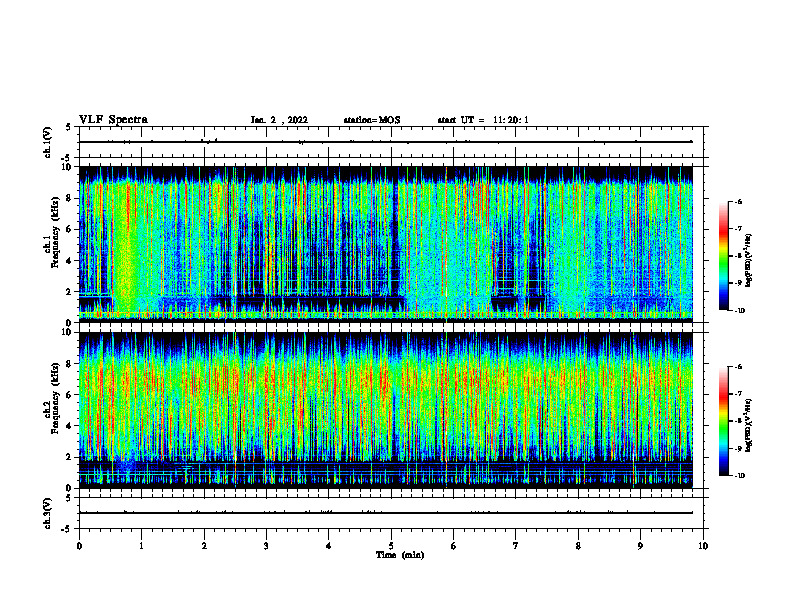Click the "-9" label on ch.2 color bar
Image resolution: width=792 pixels, height=612 pixels.
pos(738,448)
